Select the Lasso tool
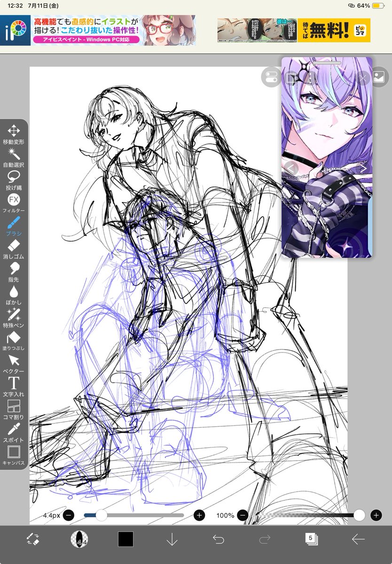392x564 pixels. point(14,180)
